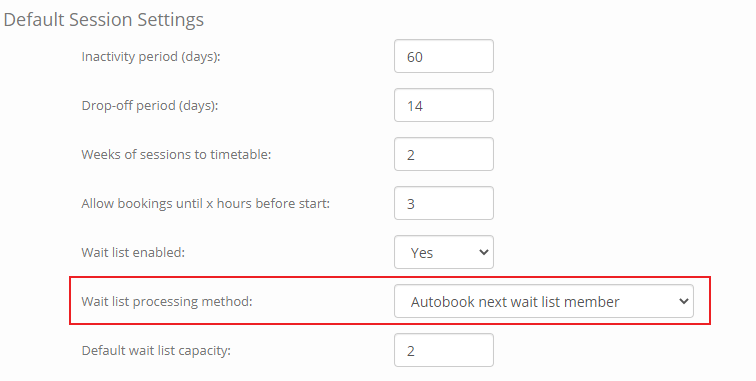Click the Inactivity period (days) label
Viewport: 756px width, 381px height.
[151, 57]
